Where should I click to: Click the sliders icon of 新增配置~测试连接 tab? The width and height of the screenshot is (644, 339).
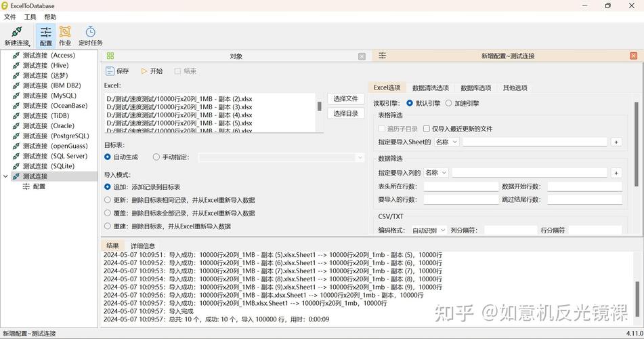(x=383, y=56)
